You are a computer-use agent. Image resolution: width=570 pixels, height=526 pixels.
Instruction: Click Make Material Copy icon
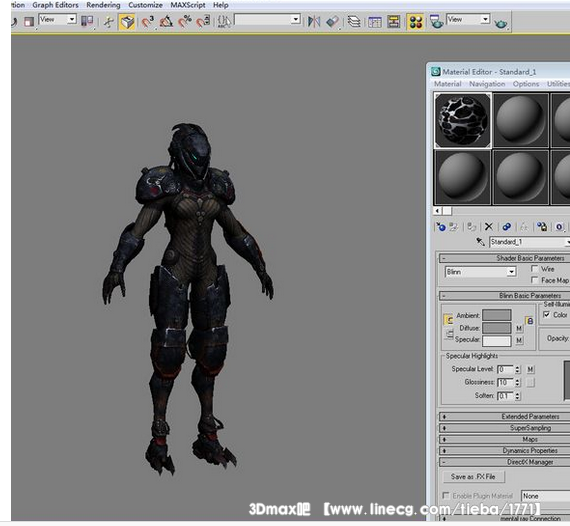(x=506, y=227)
